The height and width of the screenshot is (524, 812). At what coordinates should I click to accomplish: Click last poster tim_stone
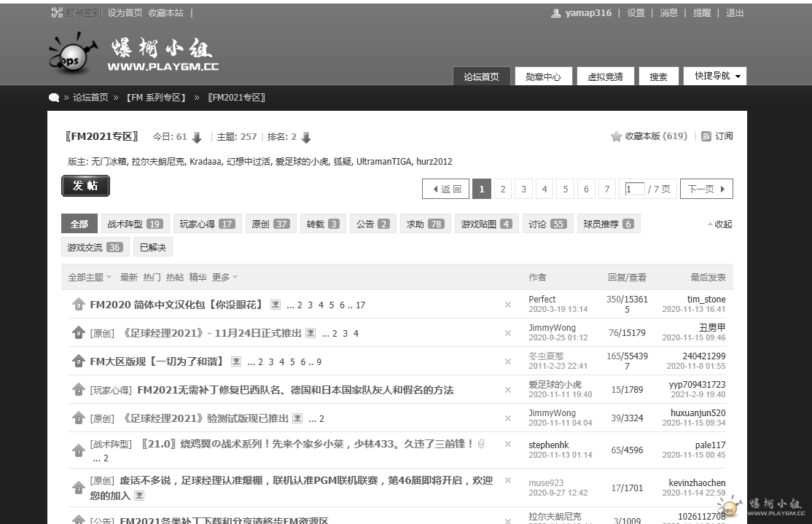[706, 300]
